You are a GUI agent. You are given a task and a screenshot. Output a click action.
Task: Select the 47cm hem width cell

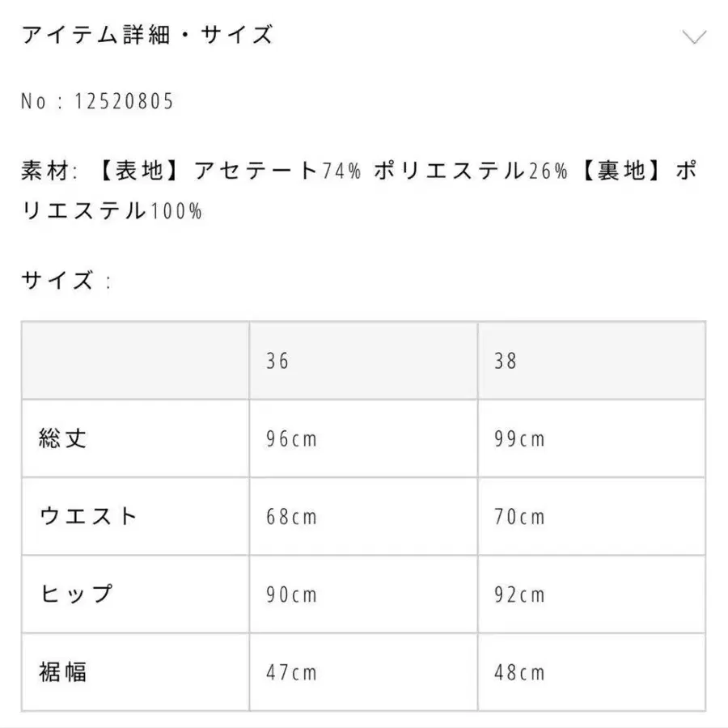pos(292,671)
